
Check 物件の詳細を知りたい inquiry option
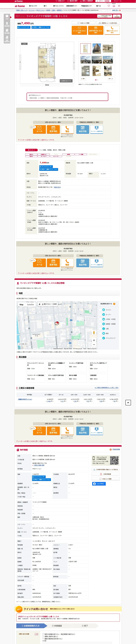[x=43, y=634]
